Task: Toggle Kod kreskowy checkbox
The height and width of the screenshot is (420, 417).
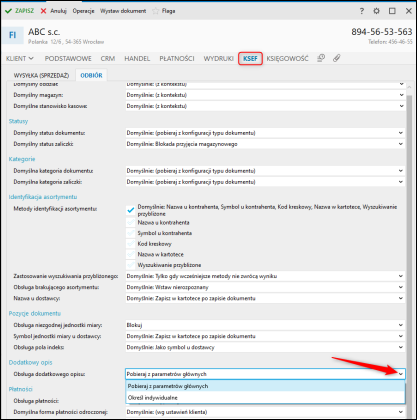Action: click(131, 244)
